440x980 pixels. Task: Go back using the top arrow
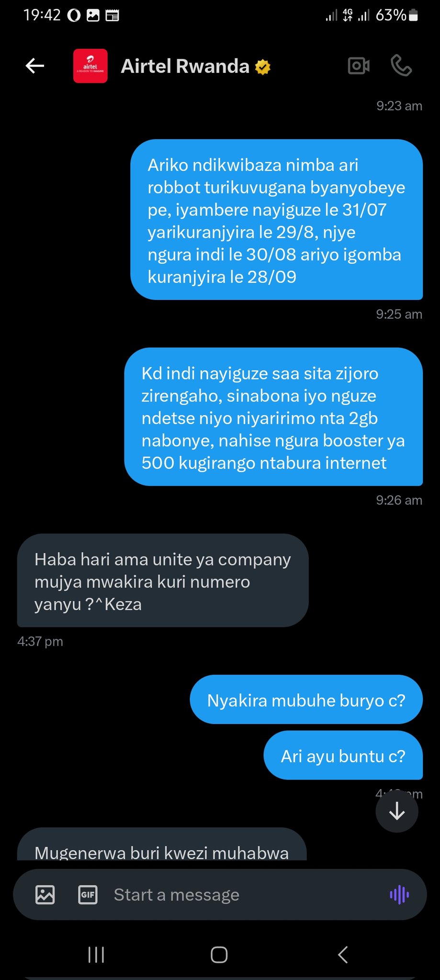tap(34, 66)
